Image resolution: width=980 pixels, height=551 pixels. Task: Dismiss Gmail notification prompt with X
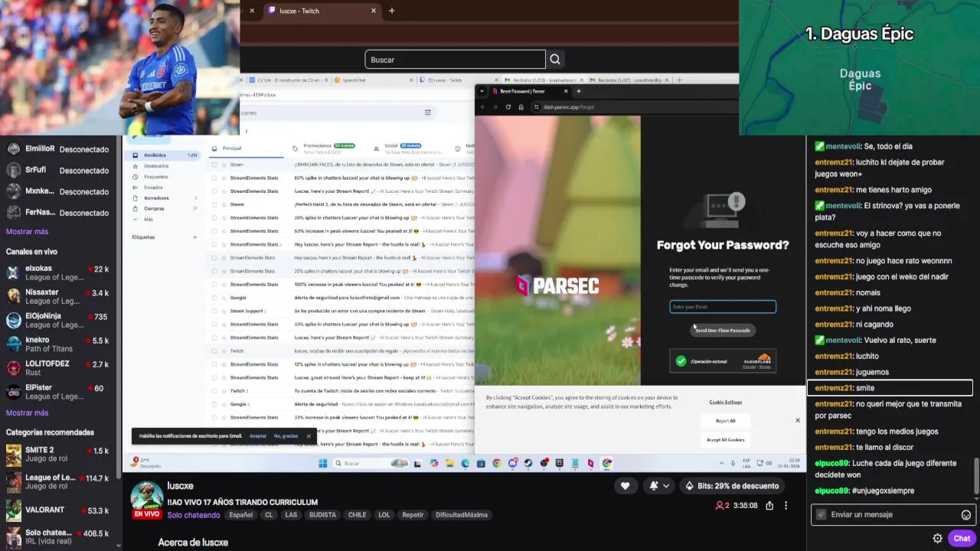(x=309, y=436)
